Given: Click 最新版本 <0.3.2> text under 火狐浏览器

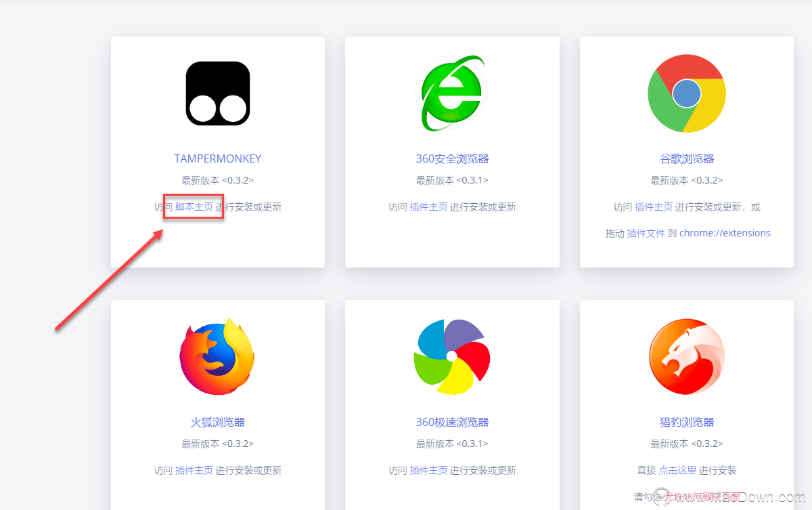Looking at the screenshot, I should (218, 444).
